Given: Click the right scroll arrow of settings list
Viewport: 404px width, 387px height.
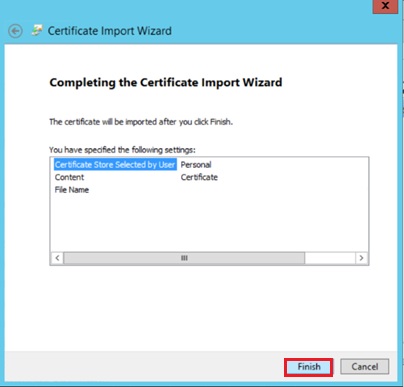Looking at the screenshot, I should (x=361, y=258).
